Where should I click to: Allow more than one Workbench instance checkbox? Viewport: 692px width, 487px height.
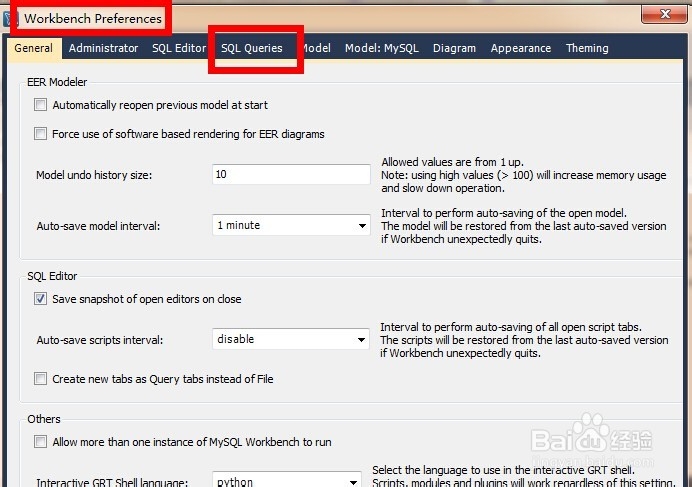pos(40,442)
